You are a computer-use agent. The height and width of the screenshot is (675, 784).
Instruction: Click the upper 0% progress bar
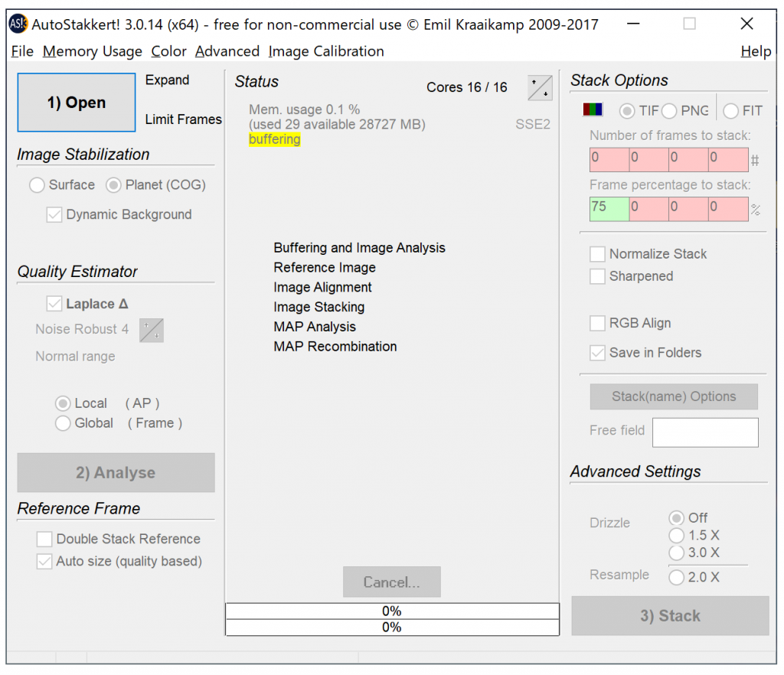(392, 611)
